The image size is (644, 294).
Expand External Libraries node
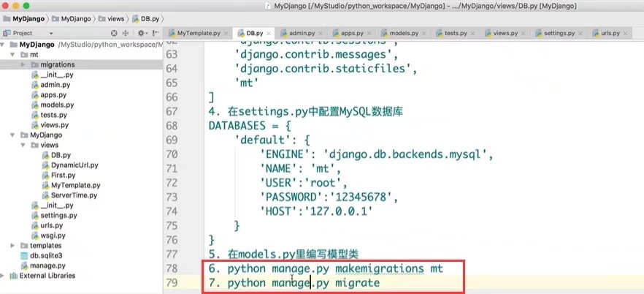[x=2, y=276]
